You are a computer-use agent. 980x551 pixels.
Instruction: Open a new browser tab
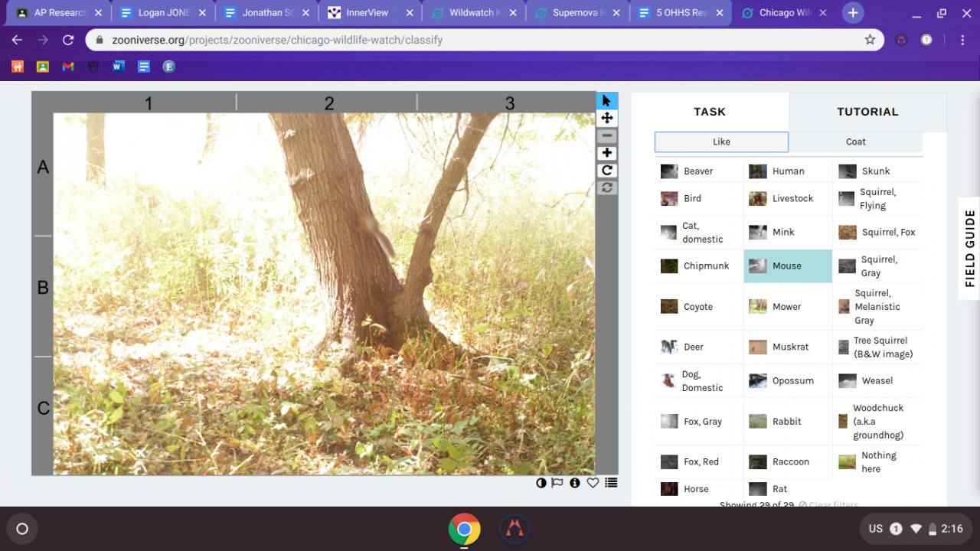tap(853, 12)
